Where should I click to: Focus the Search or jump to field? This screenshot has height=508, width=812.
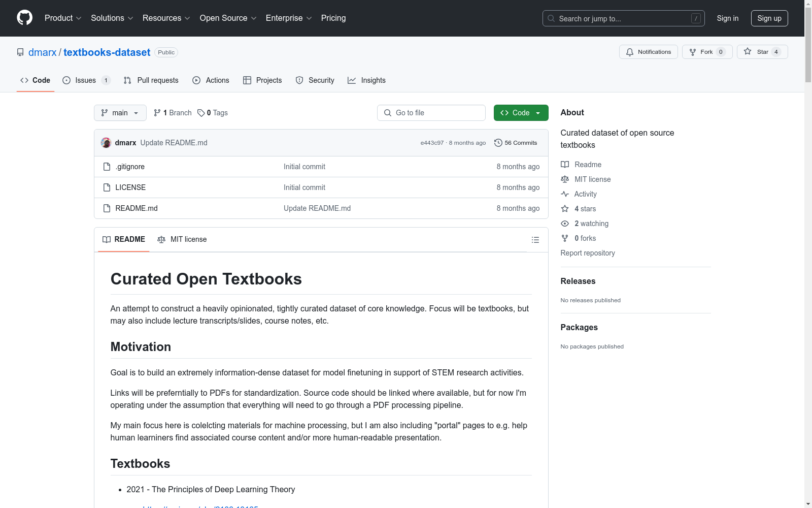click(624, 18)
